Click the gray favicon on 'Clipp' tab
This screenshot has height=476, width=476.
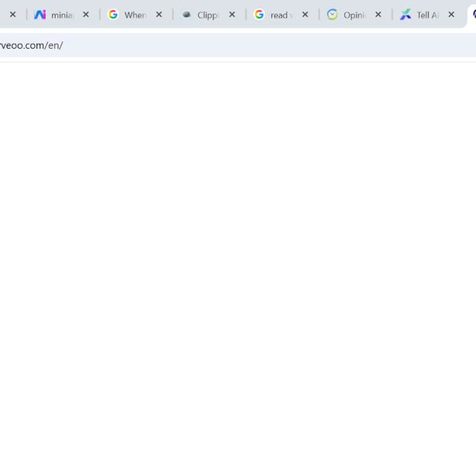187,14
